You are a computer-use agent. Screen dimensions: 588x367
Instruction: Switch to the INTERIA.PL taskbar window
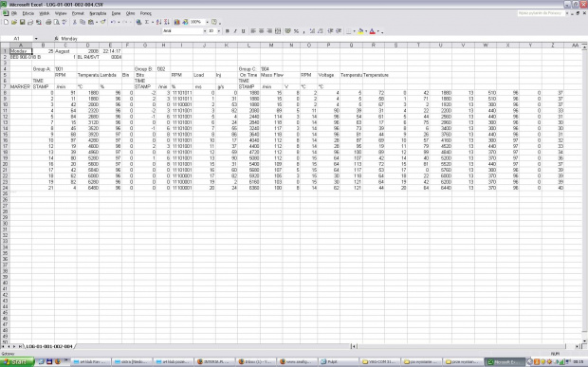tap(213, 361)
